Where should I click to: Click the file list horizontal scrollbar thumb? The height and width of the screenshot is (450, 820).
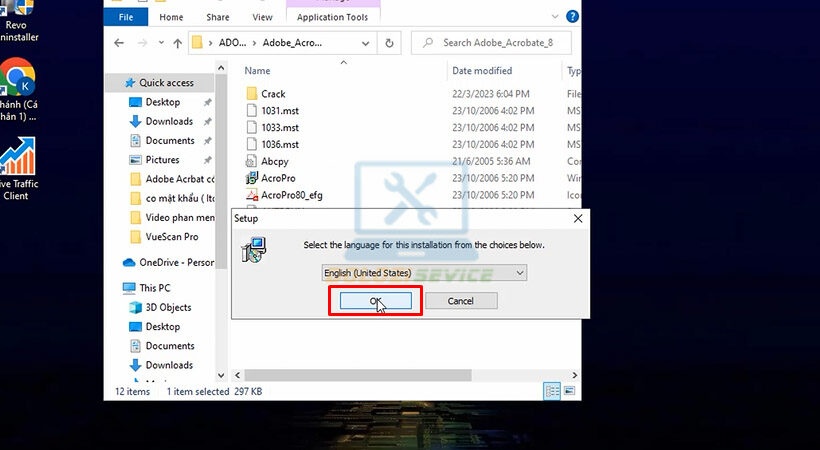click(x=358, y=375)
